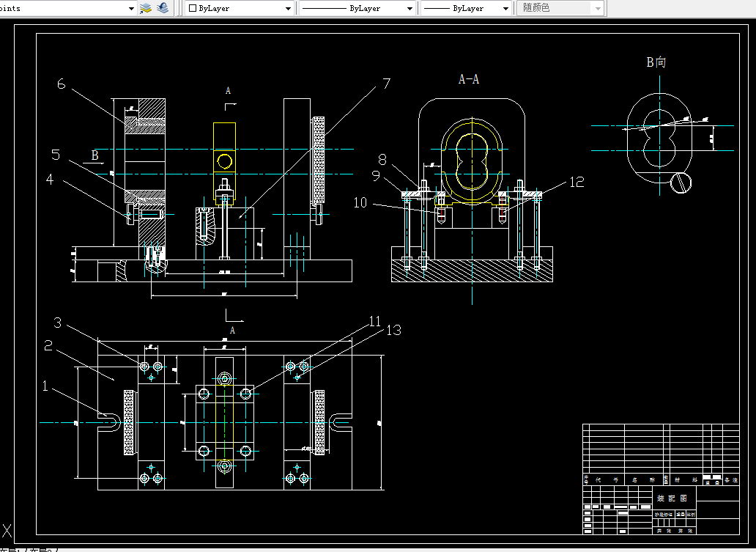The width and height of the screenshot is (756, 552).
Task: Click the part balloon number '11'
Action: [x=375, y=321]
